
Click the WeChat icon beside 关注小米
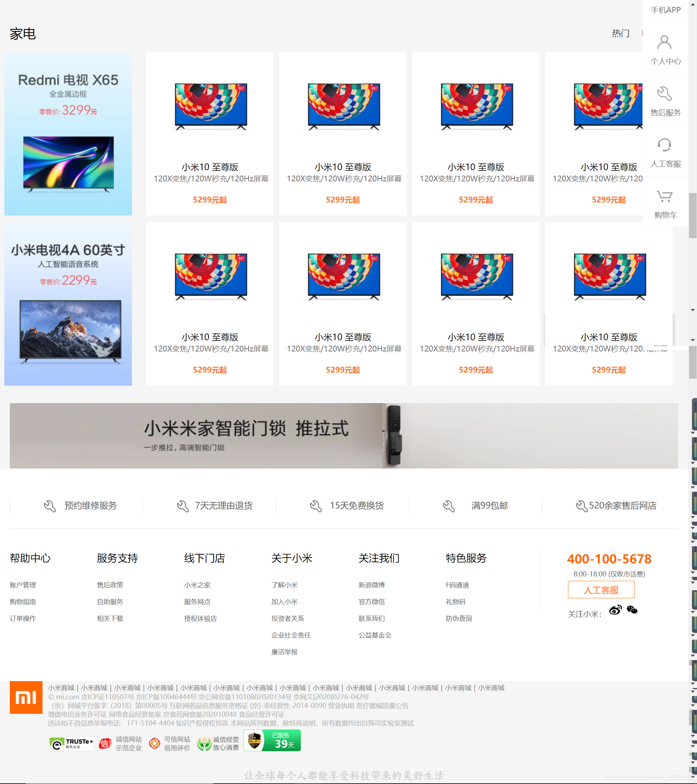[633, 610]
